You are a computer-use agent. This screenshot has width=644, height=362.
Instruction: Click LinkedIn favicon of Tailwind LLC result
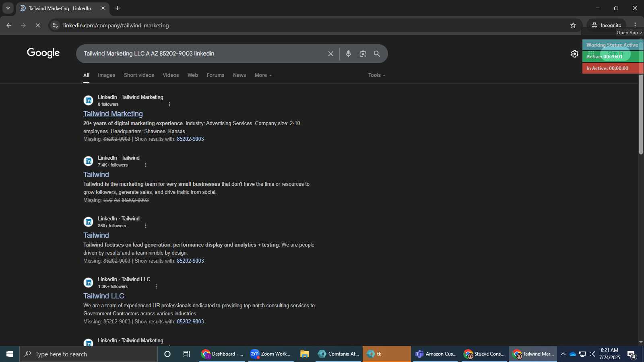tap(89, 283)
